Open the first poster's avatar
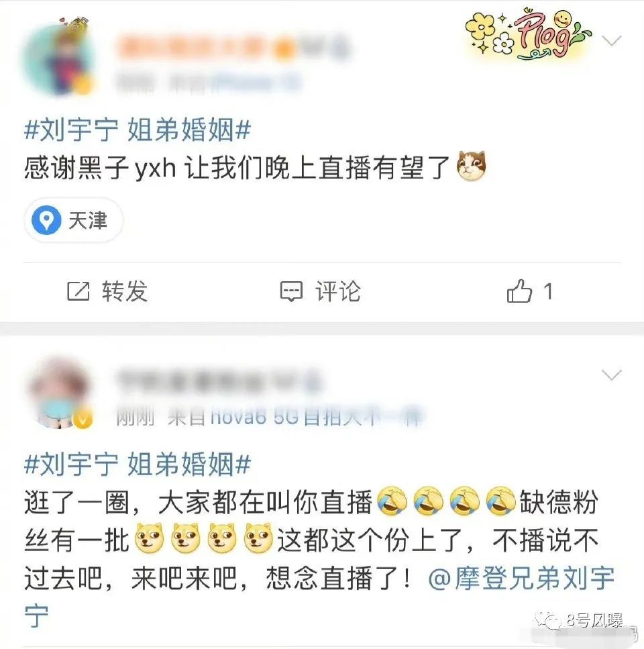The height and width of the screenshot is (649, 644). tap(58, 58)
